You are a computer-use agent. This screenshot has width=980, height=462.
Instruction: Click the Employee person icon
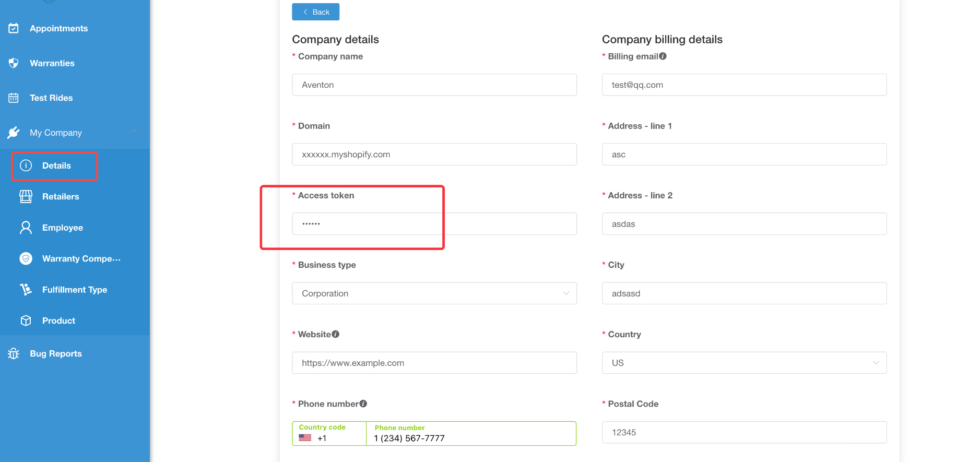coord(26,228)
